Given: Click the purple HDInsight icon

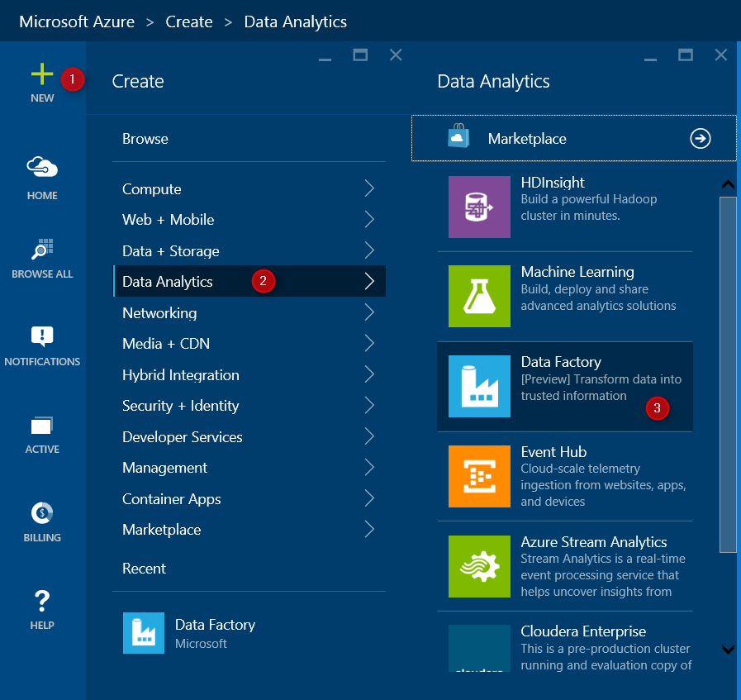Looking at the screenshot, I should pyautogui.click(x=479, y=207).
